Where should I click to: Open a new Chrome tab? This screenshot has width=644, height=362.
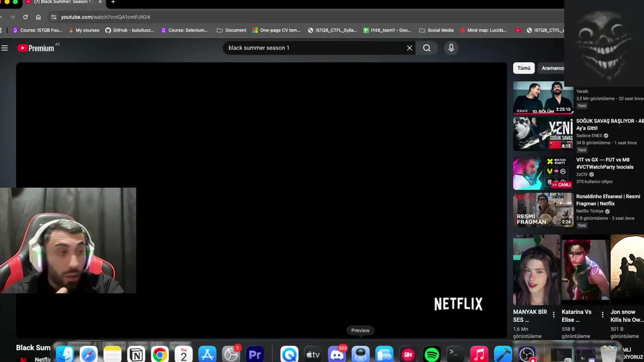coord(113,2)
